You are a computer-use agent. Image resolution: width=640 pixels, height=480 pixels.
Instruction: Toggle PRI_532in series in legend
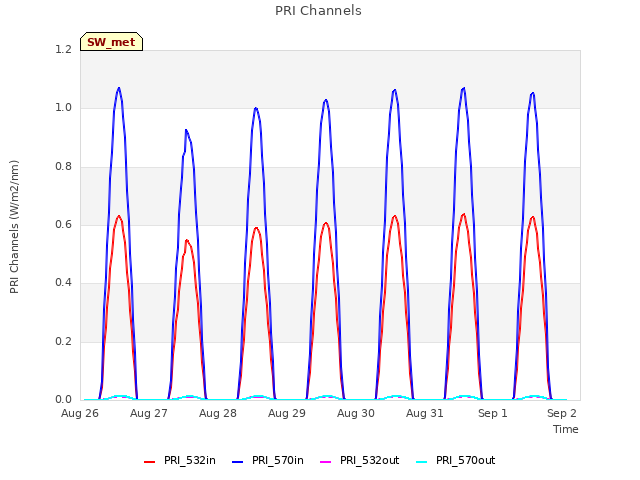pyautogui.click(x=180, y=460)
